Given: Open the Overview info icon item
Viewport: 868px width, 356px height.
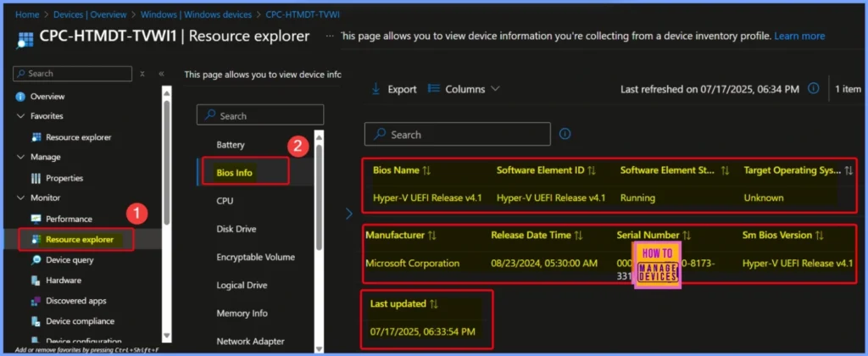Looking at the screenshot, I should pos(20,97).
